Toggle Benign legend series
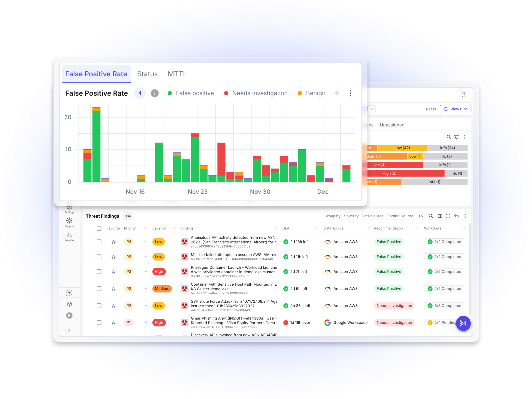The height and width of the screenshot is (399, 532). (x=312, y=93)
